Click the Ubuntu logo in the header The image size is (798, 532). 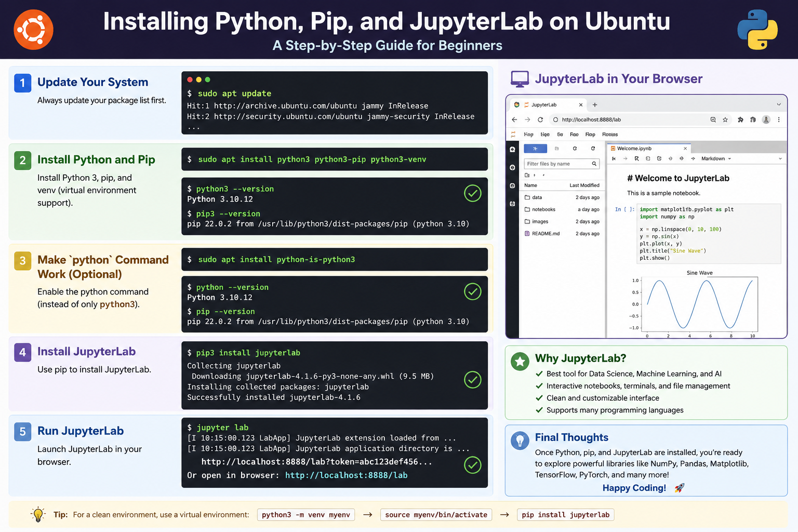[33, 30]
